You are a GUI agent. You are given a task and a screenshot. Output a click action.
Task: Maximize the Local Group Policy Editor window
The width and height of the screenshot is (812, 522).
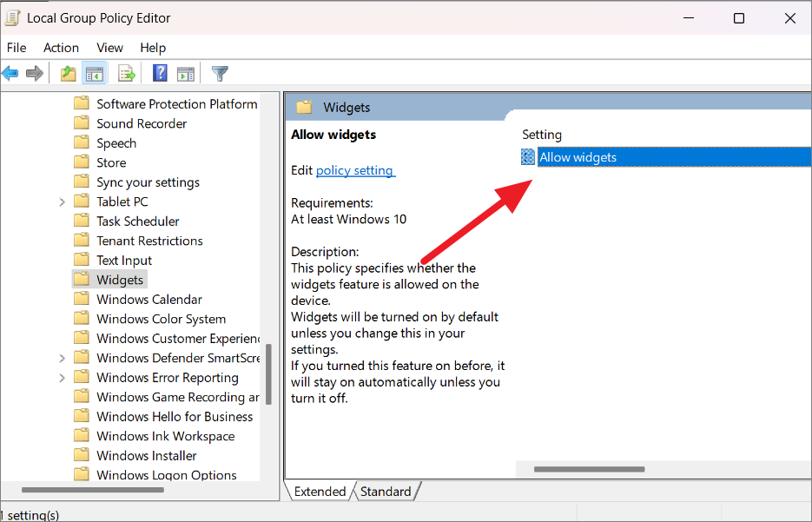(x=739, y=18)
